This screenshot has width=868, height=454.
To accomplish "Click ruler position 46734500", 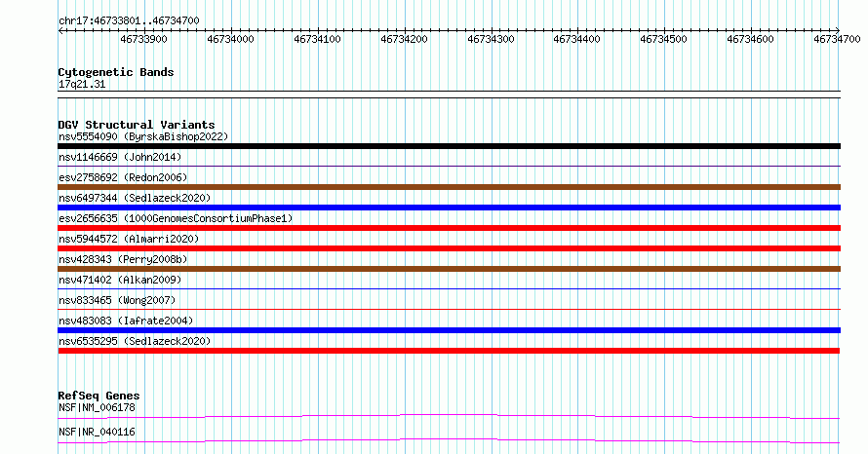I will coord(664,39).
